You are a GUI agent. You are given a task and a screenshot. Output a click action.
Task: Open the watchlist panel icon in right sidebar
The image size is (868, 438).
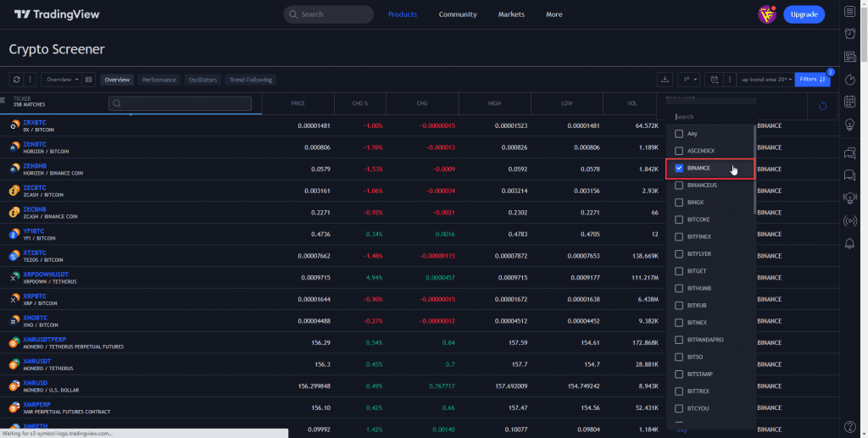point(849,12)
